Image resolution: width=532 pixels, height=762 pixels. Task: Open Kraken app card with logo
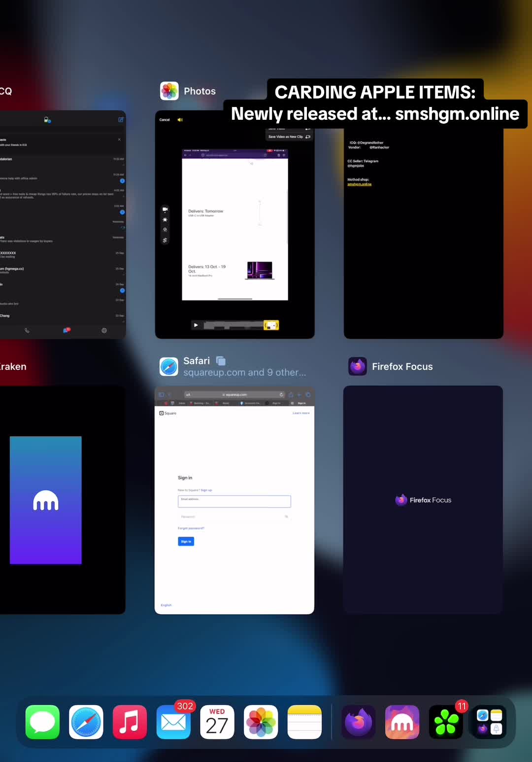point(63,500)
